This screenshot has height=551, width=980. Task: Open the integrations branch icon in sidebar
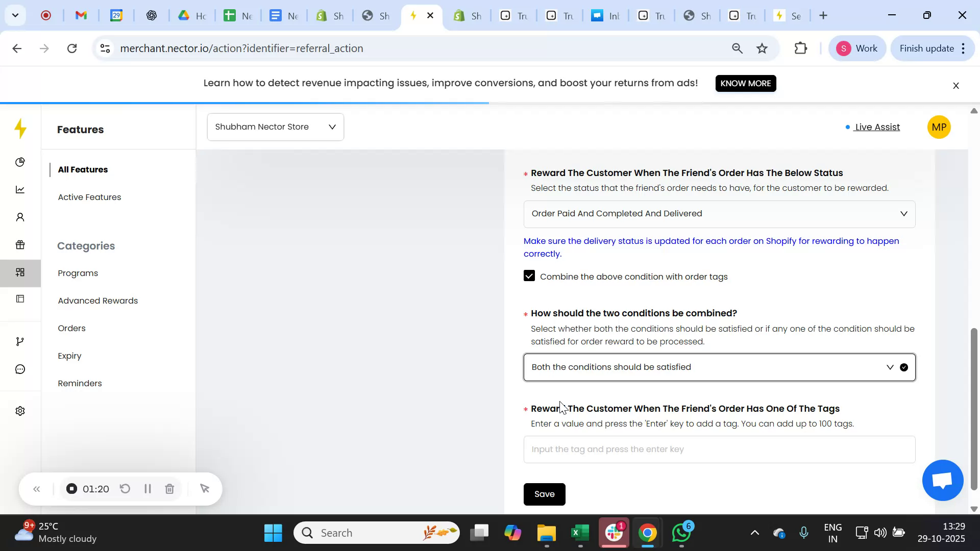(20, 341)
